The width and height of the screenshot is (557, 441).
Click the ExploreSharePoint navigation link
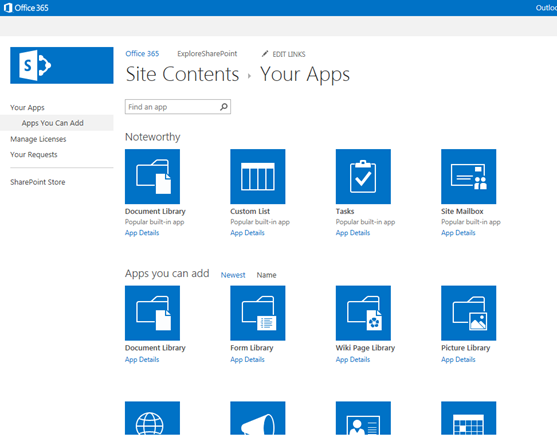[x=207, y=54]
